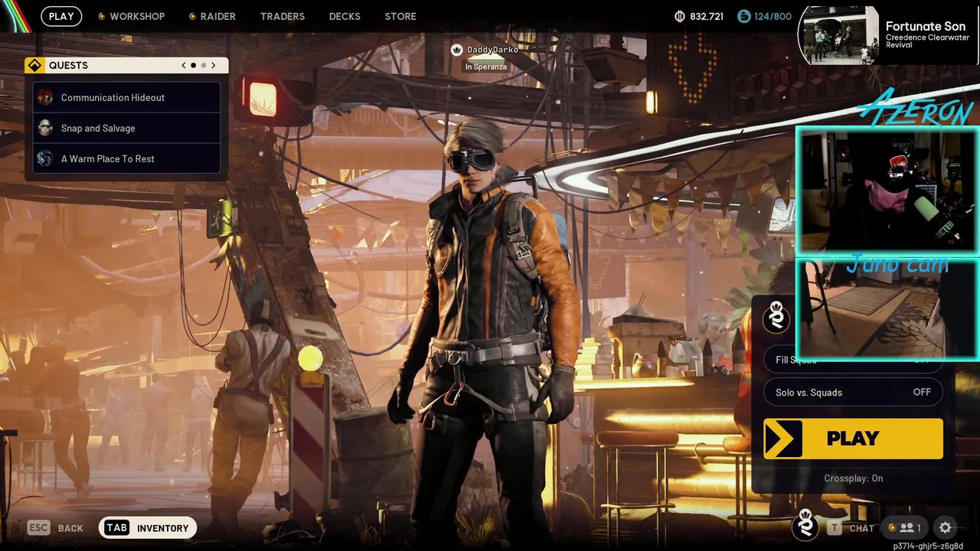Click the In Speranza status text
This screenshot has height=551, width=980.
(x=486, y=67)
